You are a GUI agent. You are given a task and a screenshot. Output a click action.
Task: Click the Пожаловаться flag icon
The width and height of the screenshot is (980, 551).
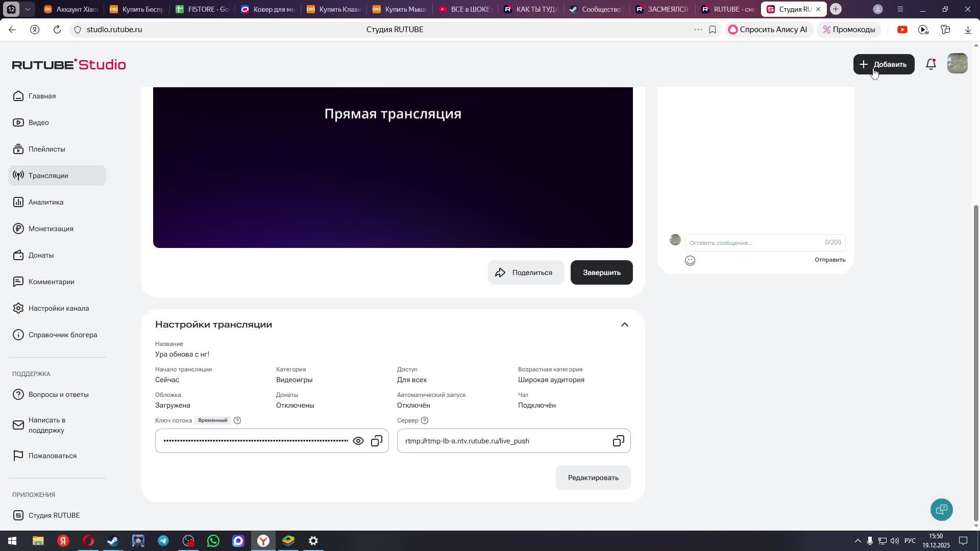click(x=18, y=456)
